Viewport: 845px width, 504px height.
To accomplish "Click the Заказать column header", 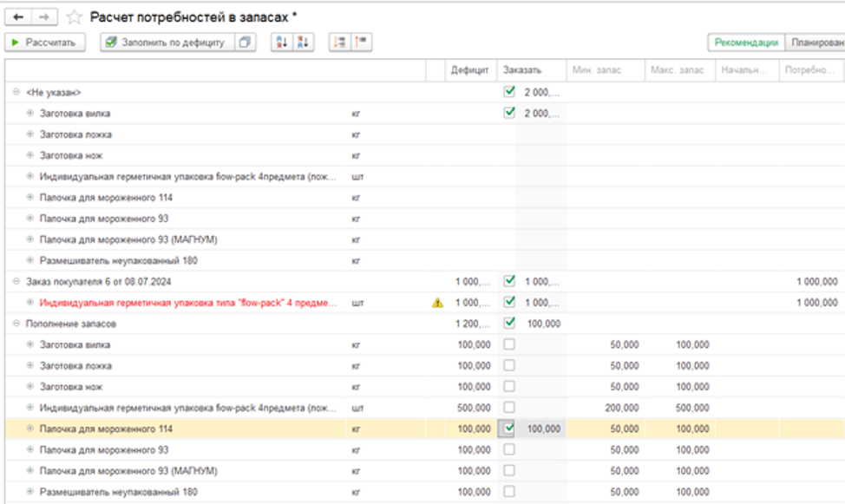I will click(531, 70).
